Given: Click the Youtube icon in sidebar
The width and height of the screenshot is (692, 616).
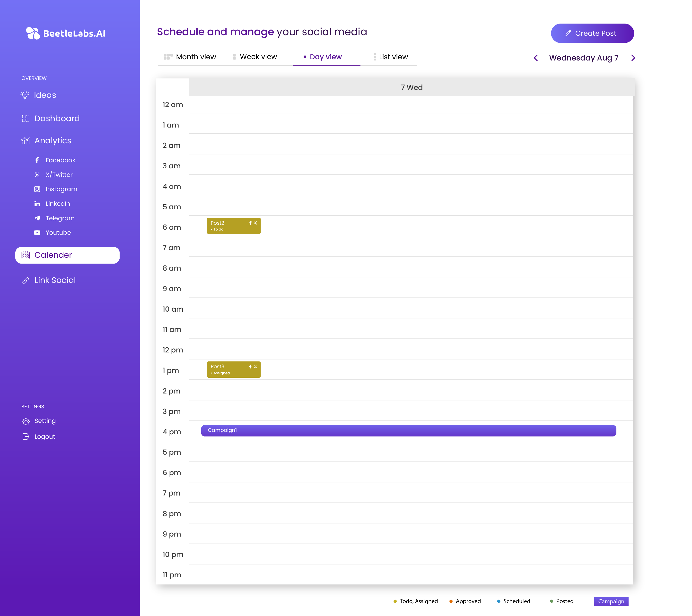Looking at the screenshot, I should pos(37,232).
